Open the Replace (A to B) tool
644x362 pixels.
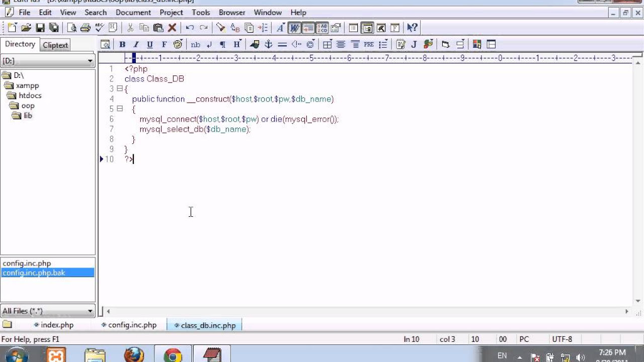point(235,28)
